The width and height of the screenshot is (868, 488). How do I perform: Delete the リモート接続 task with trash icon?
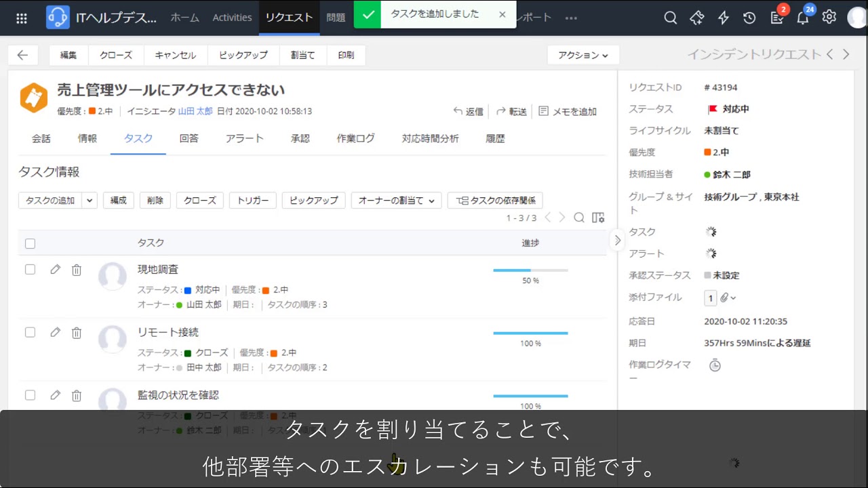77,333
